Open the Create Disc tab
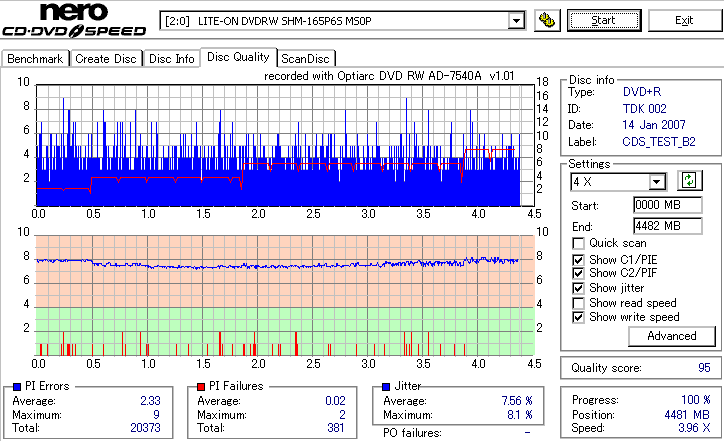 106,59
